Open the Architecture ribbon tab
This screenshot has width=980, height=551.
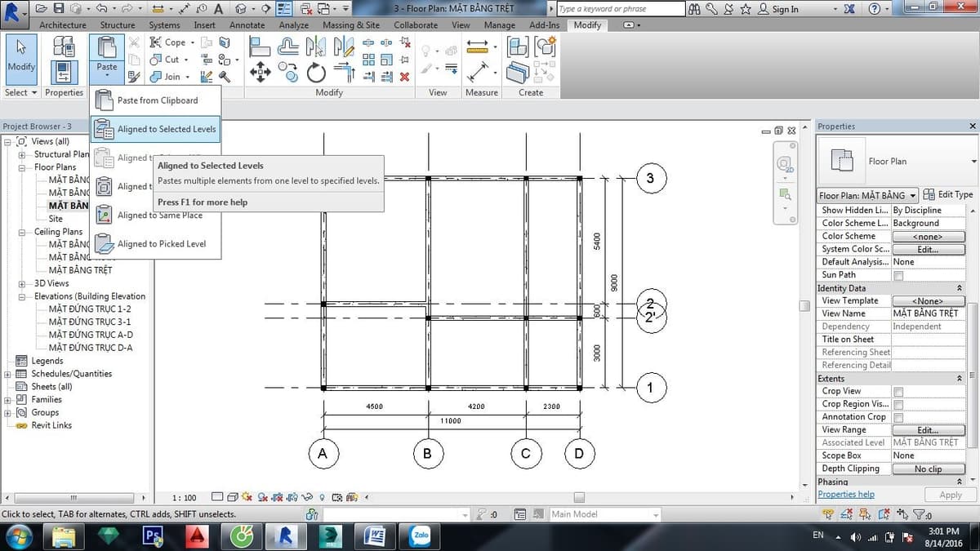[63, 25]
